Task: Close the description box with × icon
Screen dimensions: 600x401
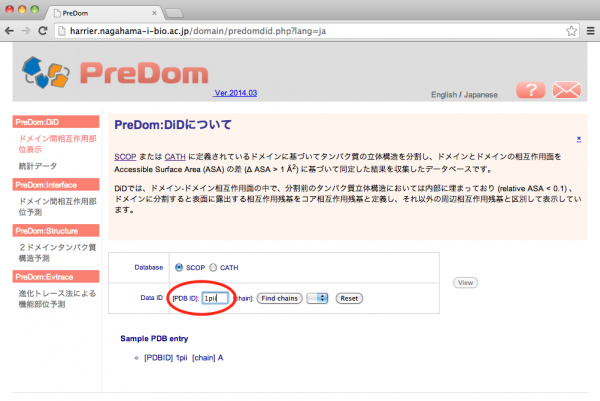Action: click(578, 139)
